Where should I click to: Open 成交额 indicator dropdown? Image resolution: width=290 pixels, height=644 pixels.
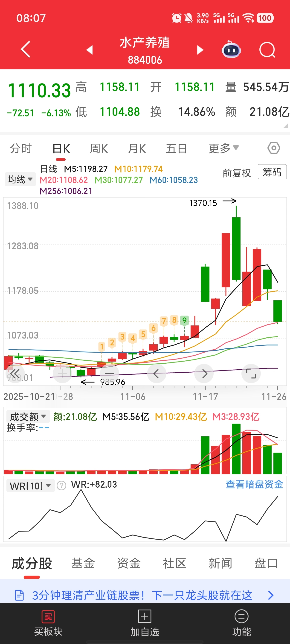tap(28, 417)
